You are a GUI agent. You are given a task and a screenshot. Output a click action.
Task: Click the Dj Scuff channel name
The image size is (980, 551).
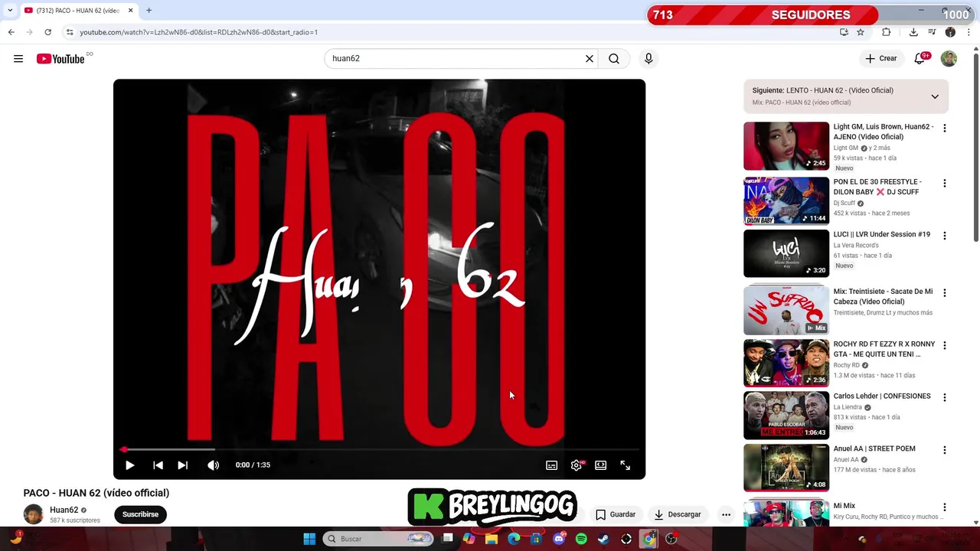pyautogui.click(x=844, y=203)
